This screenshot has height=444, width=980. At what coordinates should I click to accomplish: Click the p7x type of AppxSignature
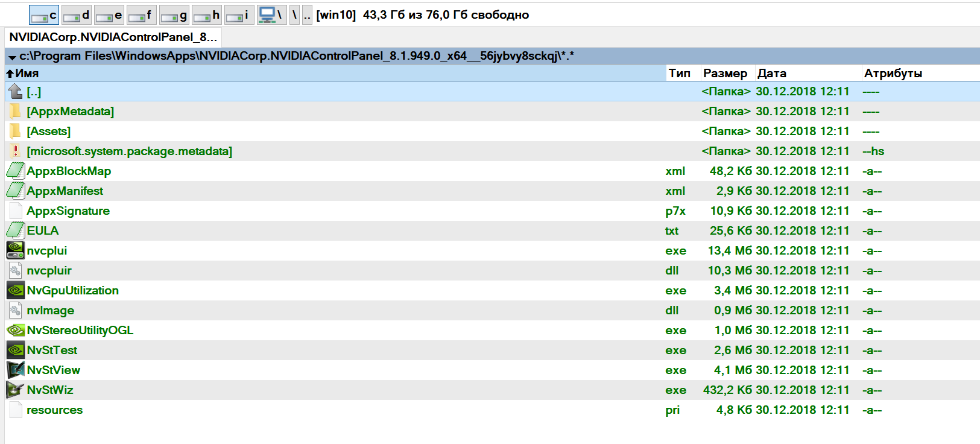pyautogui.click(x=675, y=211)
